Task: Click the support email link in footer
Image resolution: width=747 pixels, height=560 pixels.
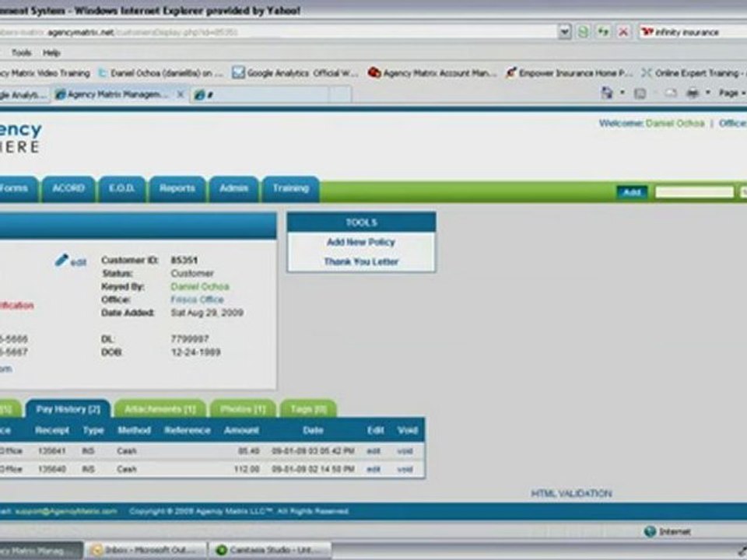Action: click(x=65, y=512)
